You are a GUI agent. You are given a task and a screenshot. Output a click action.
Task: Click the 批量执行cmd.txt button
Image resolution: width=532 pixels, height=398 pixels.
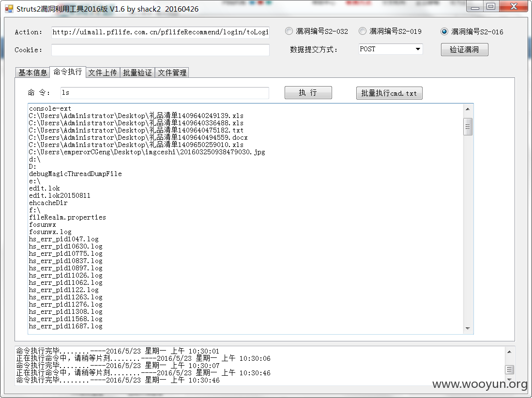coord(389,93)
